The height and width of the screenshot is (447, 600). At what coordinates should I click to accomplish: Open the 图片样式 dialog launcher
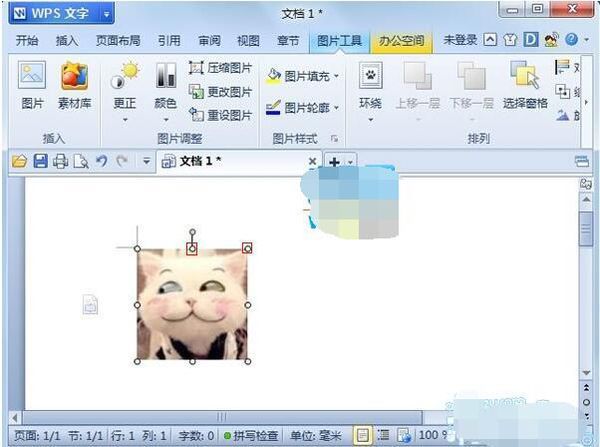[x=334, y=139]
